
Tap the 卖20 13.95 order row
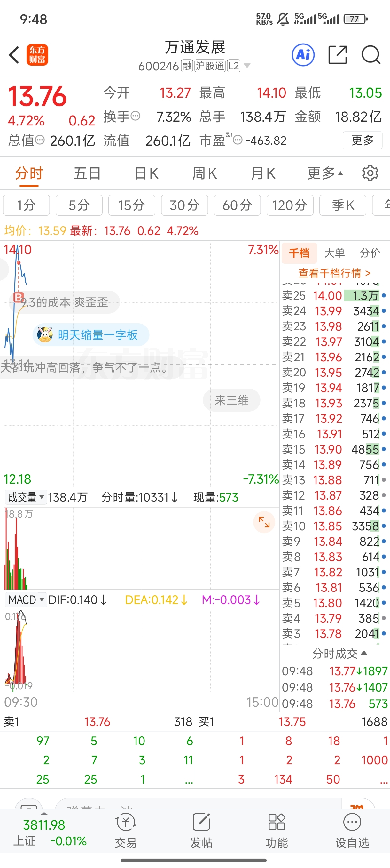334,372
